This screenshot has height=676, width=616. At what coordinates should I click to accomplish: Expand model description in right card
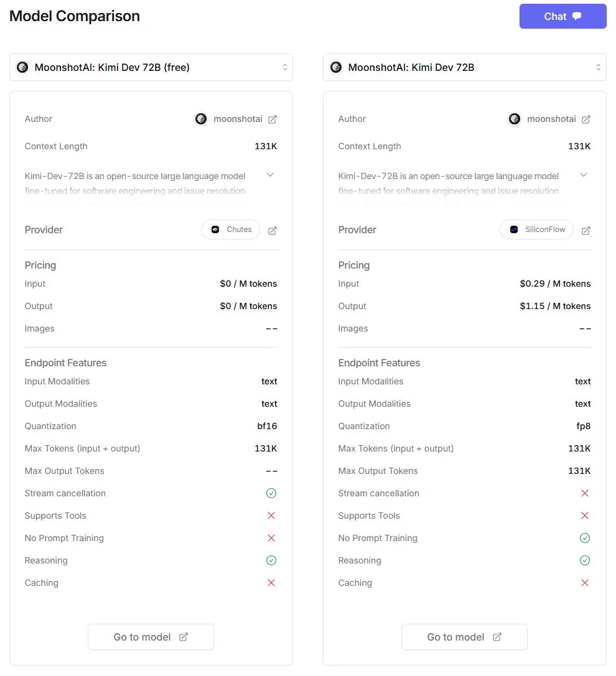(584, 175)
